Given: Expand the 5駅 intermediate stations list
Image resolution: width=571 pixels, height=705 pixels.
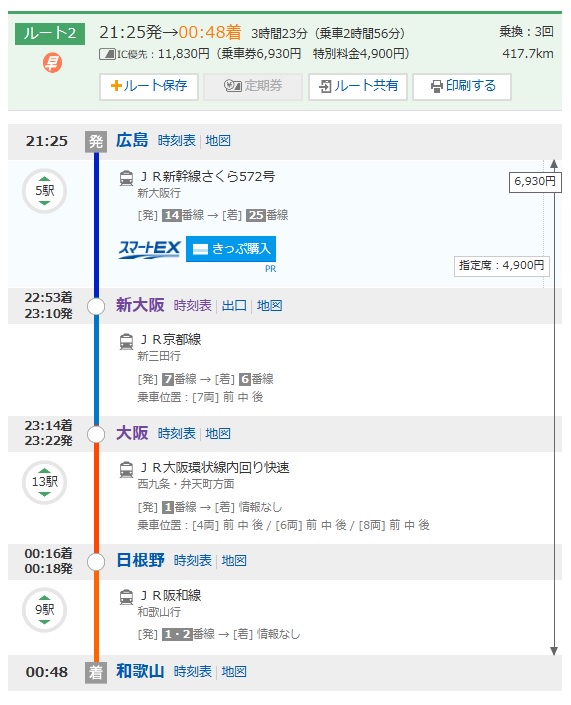Looking at the screenshot, I should click(45, 191).
